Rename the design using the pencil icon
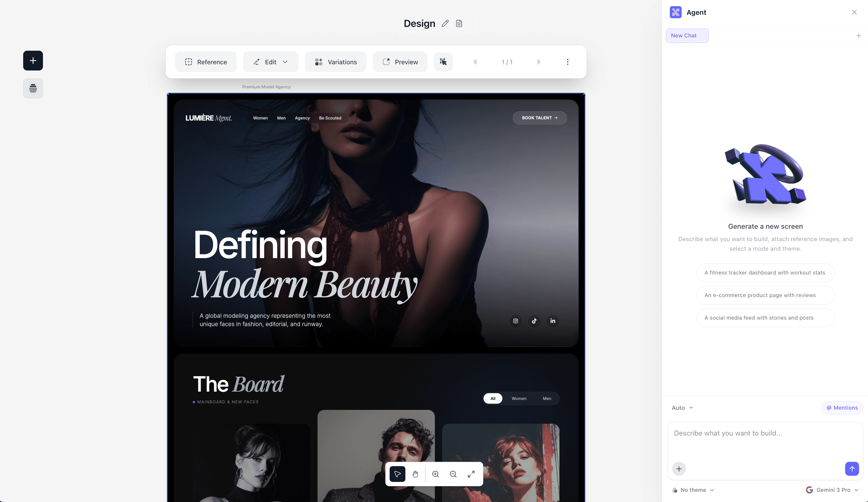 point(445,23)
